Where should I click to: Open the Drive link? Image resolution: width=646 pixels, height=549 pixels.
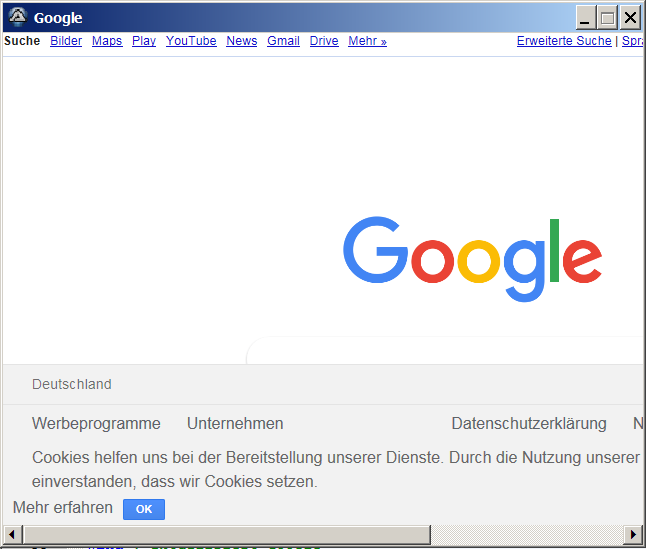324,41
